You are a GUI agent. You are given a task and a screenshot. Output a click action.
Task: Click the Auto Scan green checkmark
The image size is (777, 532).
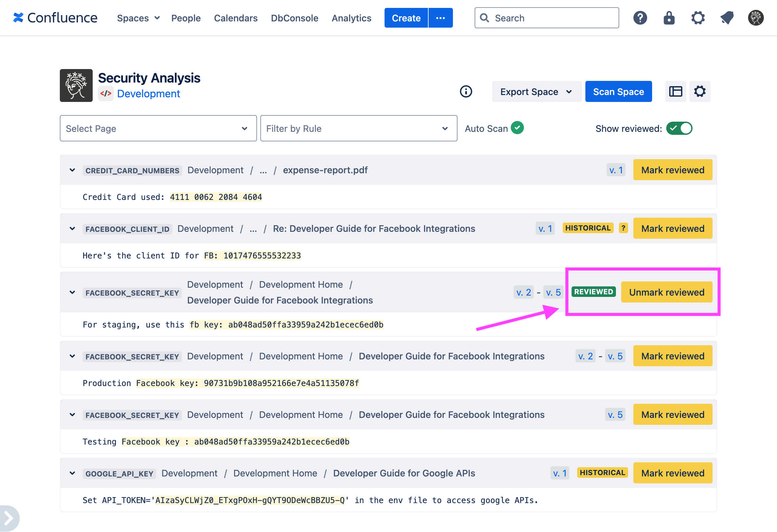[517, 128]
